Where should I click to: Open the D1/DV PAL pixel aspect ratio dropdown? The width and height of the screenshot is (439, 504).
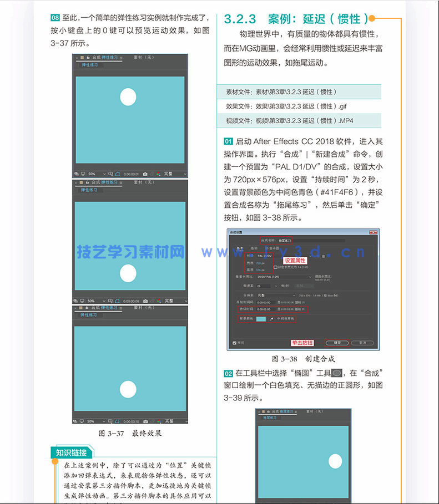point(284,277)
